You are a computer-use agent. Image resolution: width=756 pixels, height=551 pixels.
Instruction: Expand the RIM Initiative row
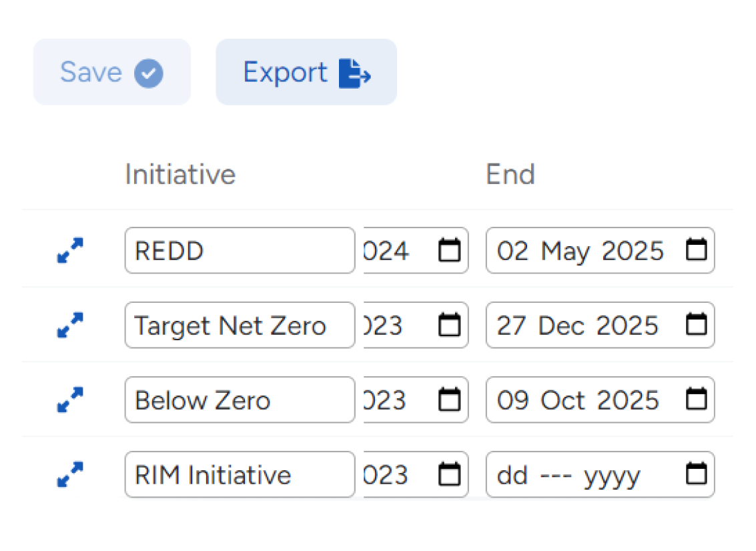coord(70,475)
